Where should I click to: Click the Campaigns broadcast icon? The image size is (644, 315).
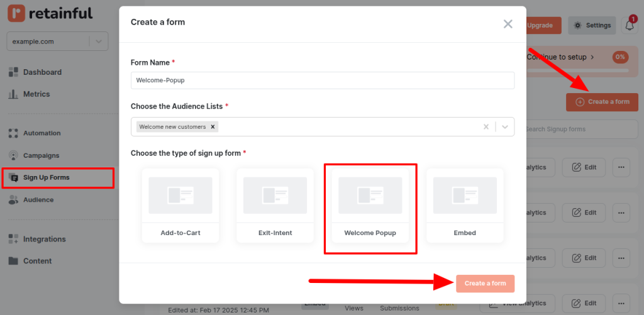14,156
